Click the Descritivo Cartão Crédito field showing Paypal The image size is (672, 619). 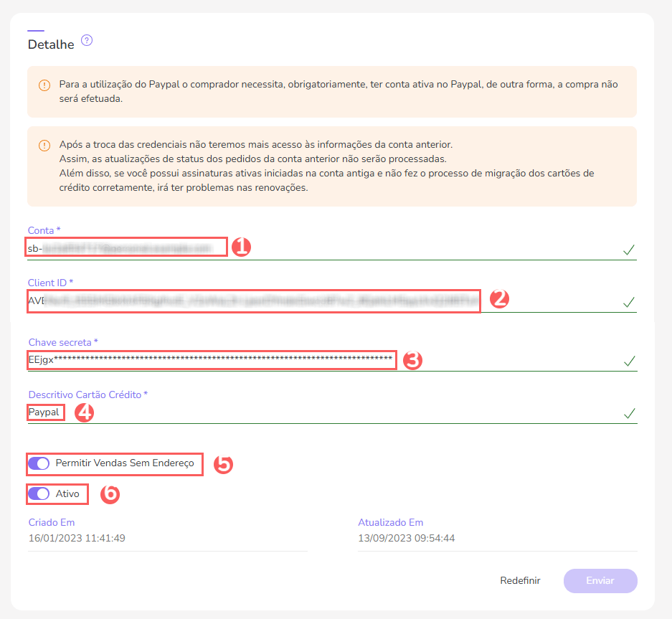pyautogui.click(x=44, y=412)
